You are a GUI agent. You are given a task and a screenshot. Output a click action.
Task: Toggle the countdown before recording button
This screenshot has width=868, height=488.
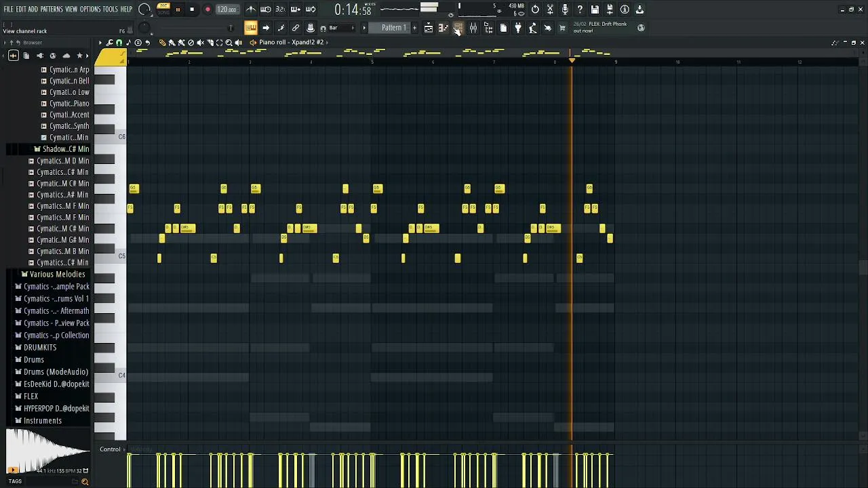(280, 9)
